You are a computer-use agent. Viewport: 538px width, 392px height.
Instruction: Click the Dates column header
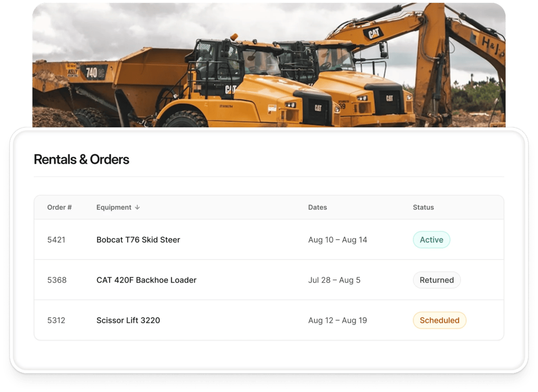[x=317, y=207]
